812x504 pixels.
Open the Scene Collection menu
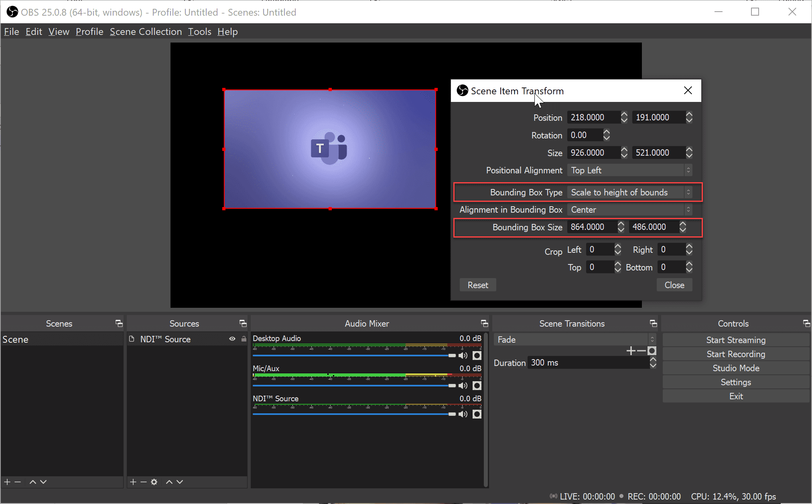pos(146,31)
